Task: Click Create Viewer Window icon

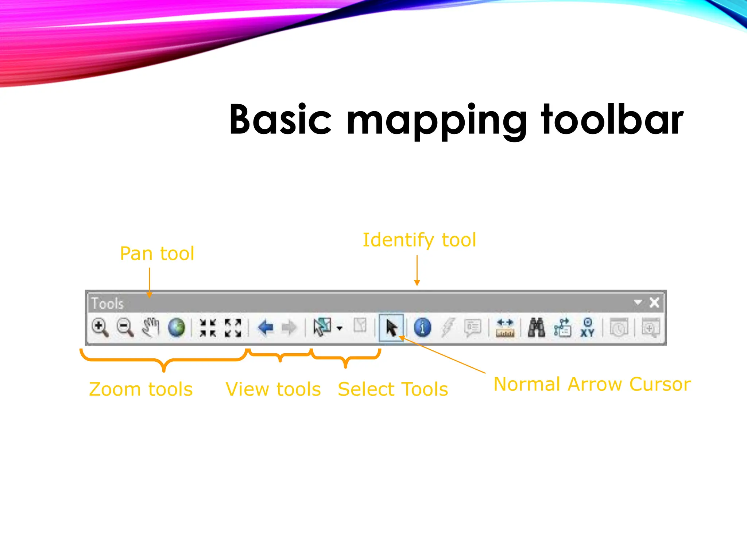Action: (x=651, y=327)
